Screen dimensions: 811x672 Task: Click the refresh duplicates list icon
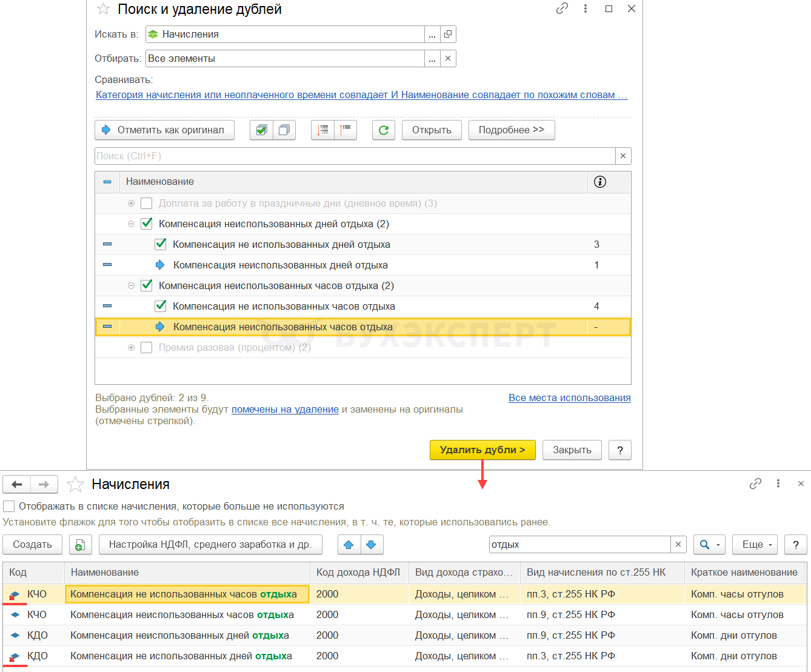point(384,130)
